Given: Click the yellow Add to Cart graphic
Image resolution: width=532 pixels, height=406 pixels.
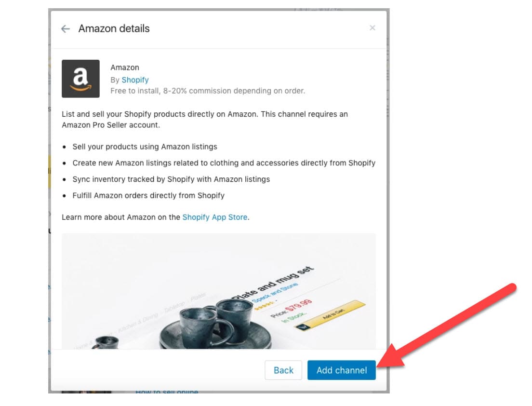Looking at the screenshot, I should pos(331,315).
